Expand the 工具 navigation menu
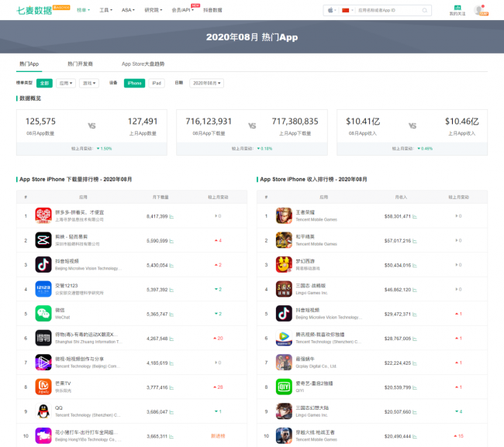This screenshot has height=447, width=504. (x=105, y=10)
